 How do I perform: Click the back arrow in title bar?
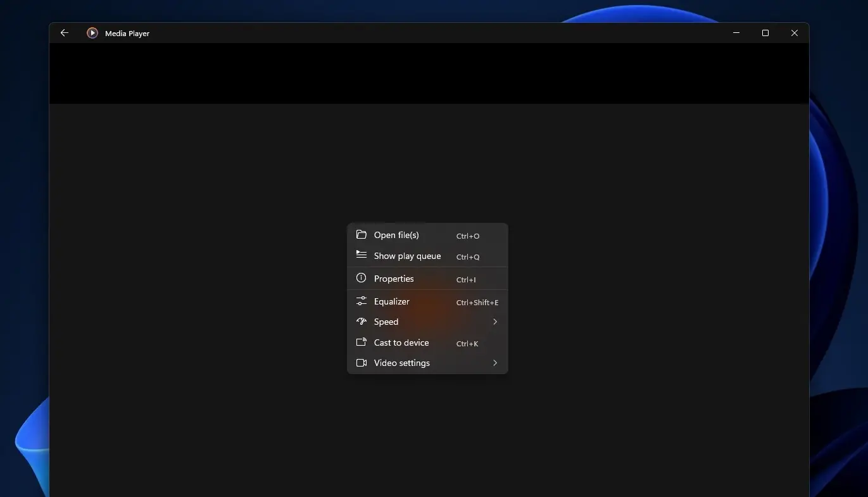click(64, 33)
